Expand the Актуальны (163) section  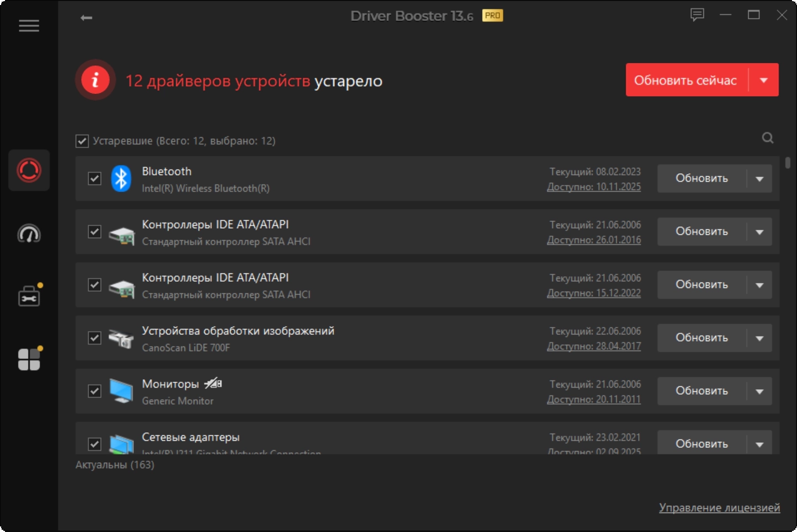tap(115, 465)
